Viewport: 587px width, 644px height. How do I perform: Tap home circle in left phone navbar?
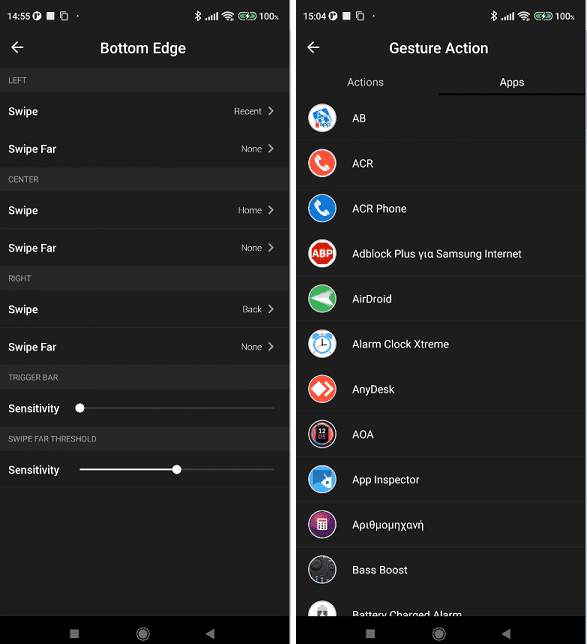[143, 633]
